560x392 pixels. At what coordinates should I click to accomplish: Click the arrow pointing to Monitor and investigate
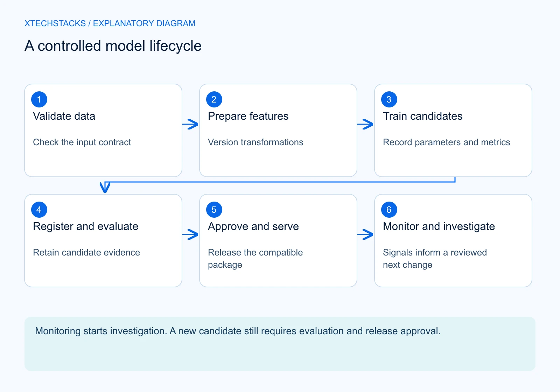[x=365, y=234]
